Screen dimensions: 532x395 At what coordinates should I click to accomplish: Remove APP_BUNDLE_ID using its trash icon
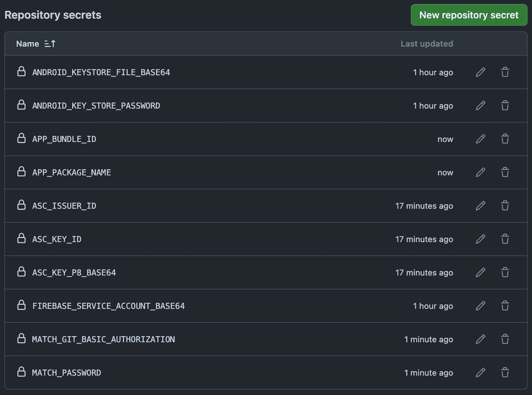coord(505,139)
